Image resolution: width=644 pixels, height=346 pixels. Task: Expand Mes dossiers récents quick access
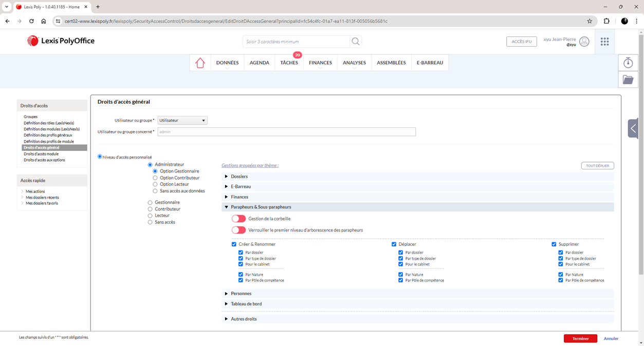click(x=42, y=198)
